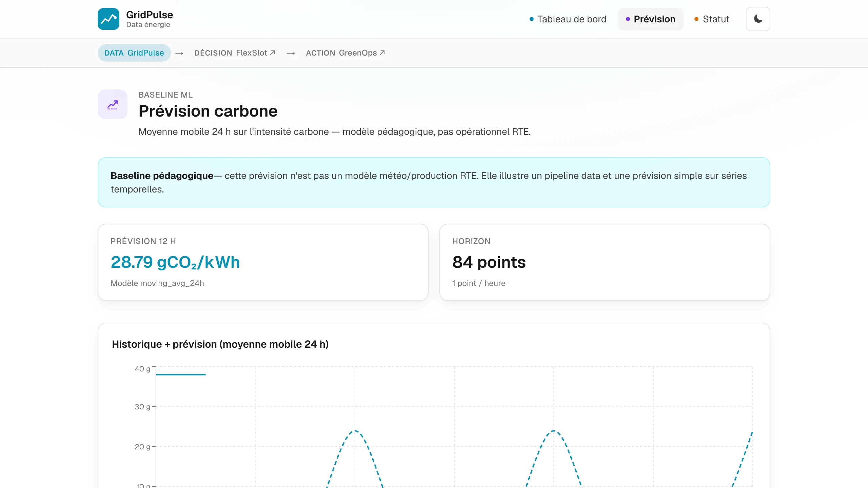Click the Prévision carbone heading
868x488 pixels.
point(208,111)
